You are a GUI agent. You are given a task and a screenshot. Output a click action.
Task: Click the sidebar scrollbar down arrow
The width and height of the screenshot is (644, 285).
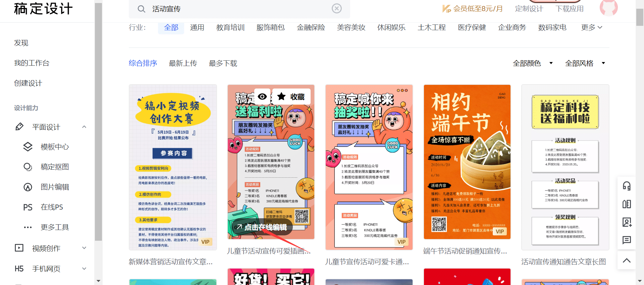(98, 281)
